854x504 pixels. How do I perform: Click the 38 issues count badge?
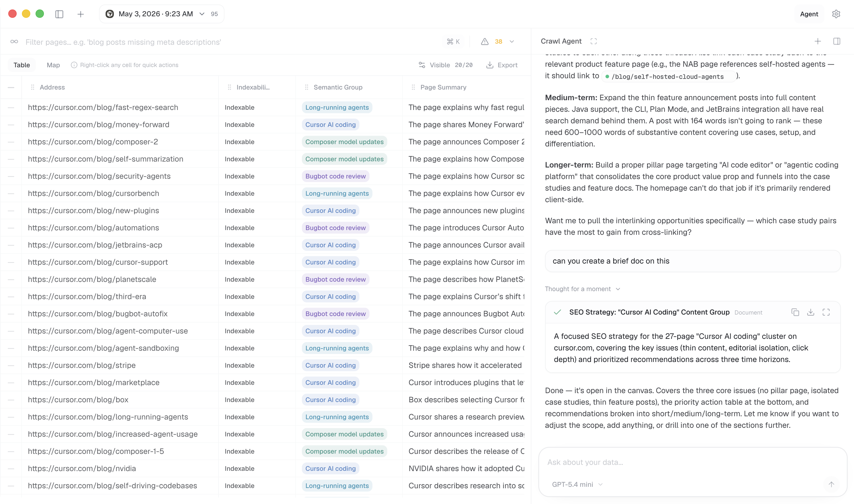click(498, 42)
